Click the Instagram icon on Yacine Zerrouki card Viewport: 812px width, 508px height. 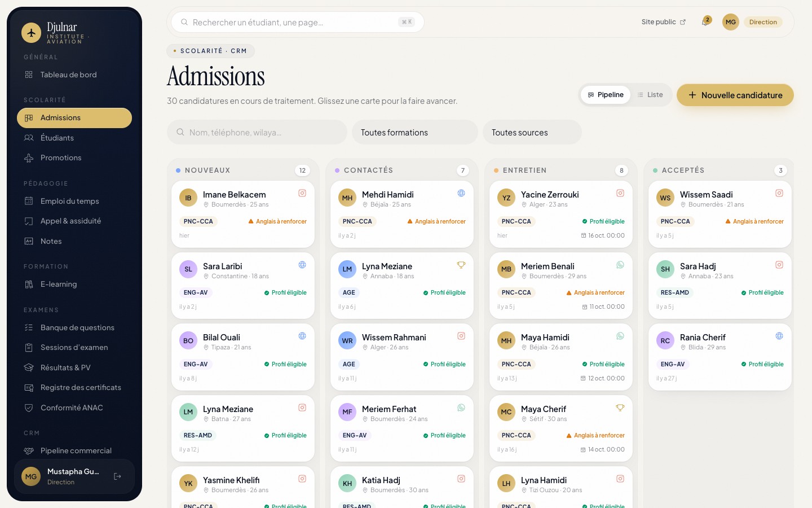point(620,193)
